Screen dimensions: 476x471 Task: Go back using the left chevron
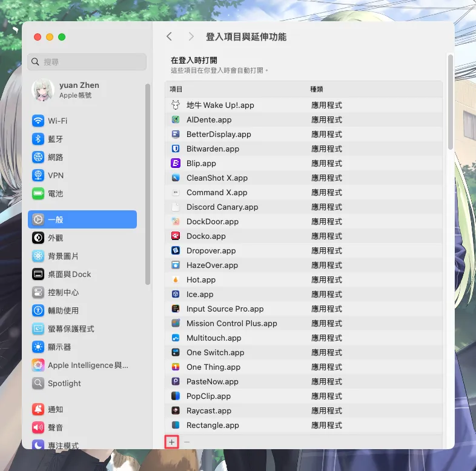pyautogui.click(x=169, y=37)
